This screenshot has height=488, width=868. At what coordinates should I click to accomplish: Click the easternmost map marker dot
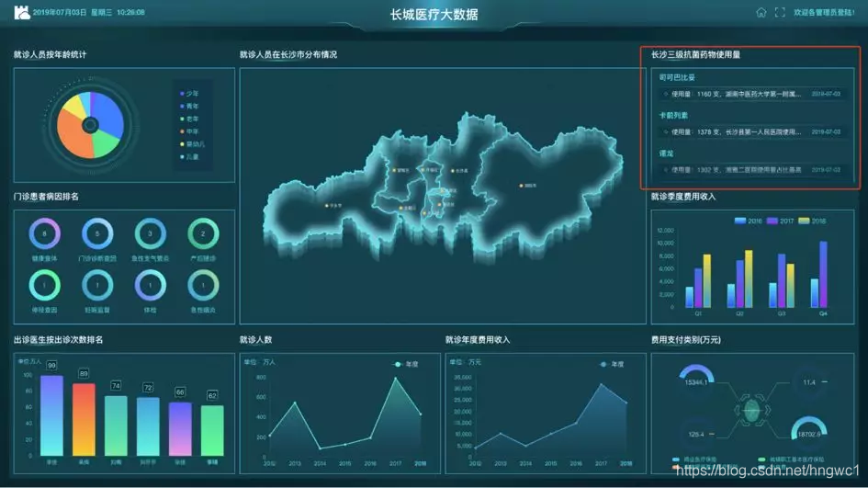click(521, 186)
